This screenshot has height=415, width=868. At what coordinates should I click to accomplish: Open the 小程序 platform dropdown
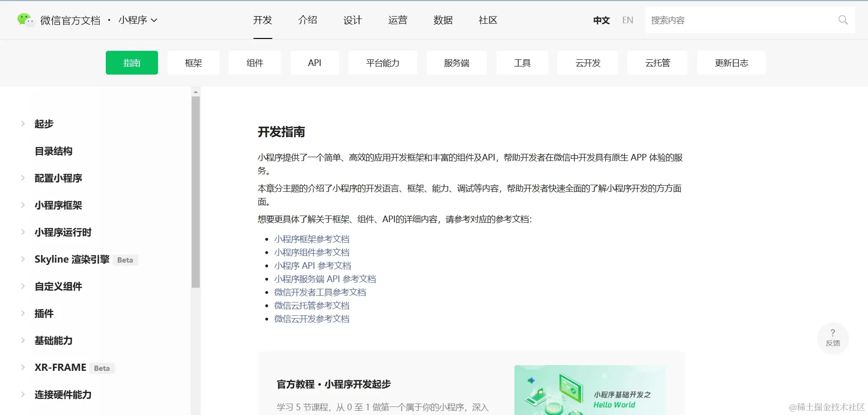pyautogui.click(x=138, y=20)
